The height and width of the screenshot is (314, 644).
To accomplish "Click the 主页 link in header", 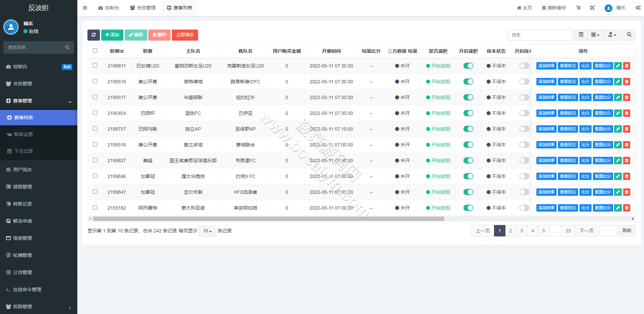I will (x=524, y=8).
